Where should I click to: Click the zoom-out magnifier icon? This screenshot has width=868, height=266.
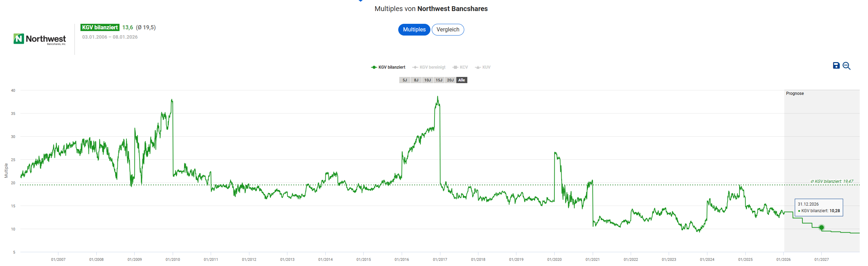(x=846, y=66)
